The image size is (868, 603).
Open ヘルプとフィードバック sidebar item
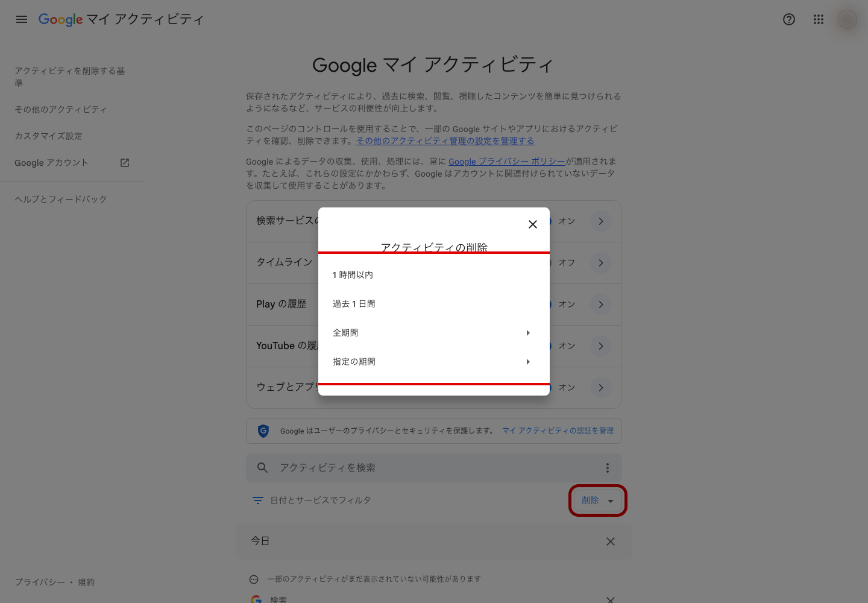coord(61,199)
